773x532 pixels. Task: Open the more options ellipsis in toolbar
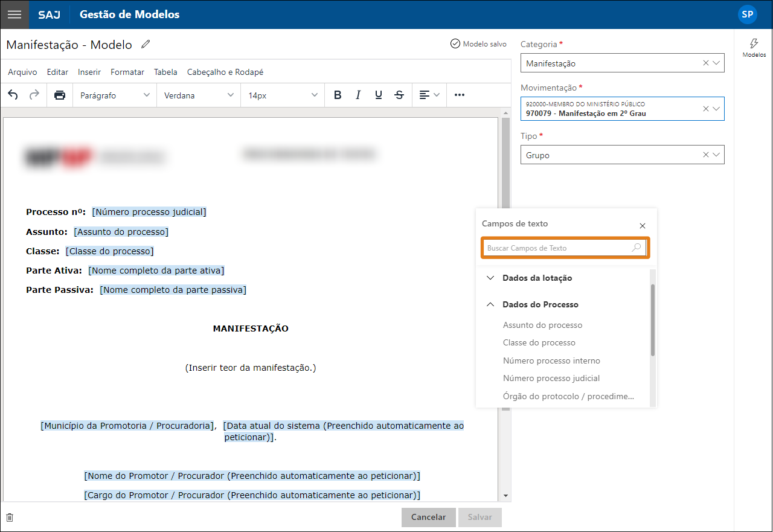460,95
